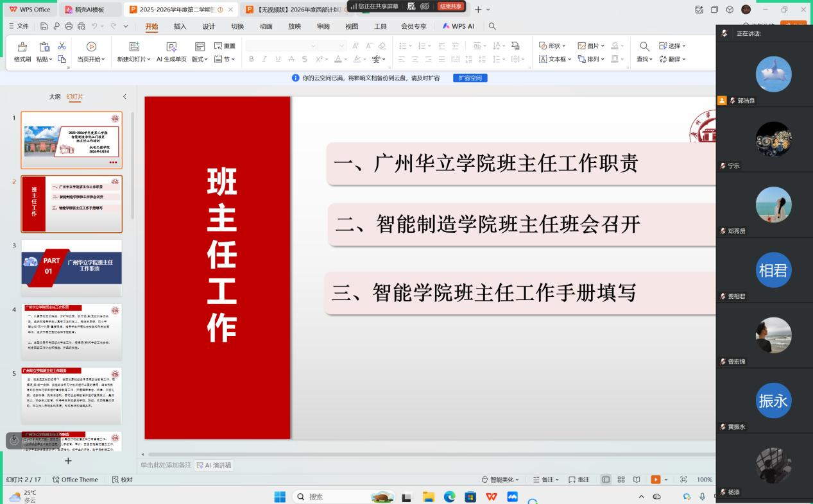The height and width of the screenshot is (504, 813).
Task: Open WPS Office from the Windows taskbar
Action: click(x=491, y=497)
